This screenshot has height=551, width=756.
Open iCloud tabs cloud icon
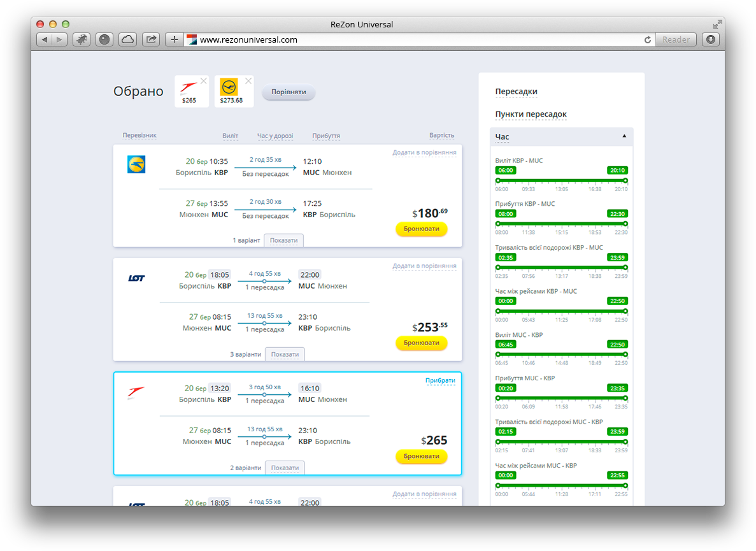128,39
